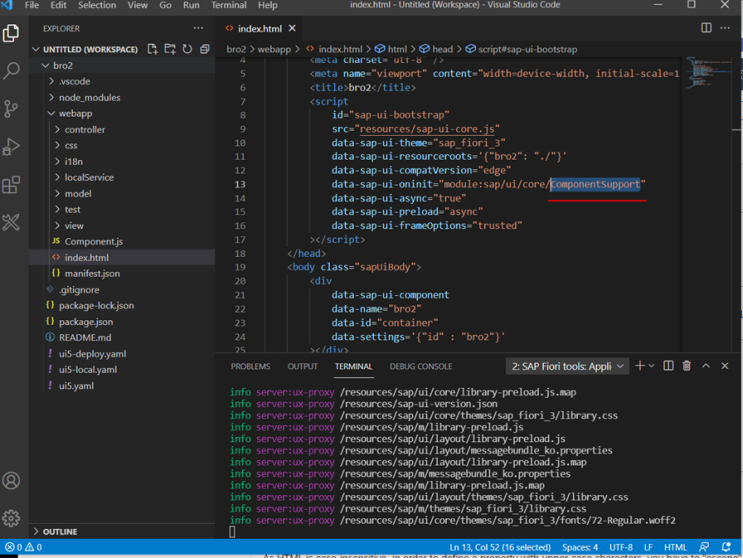This screenshot has height=558, width=743.
Task: Close the index.html editor tab
Action: click(x=292, y=28)
